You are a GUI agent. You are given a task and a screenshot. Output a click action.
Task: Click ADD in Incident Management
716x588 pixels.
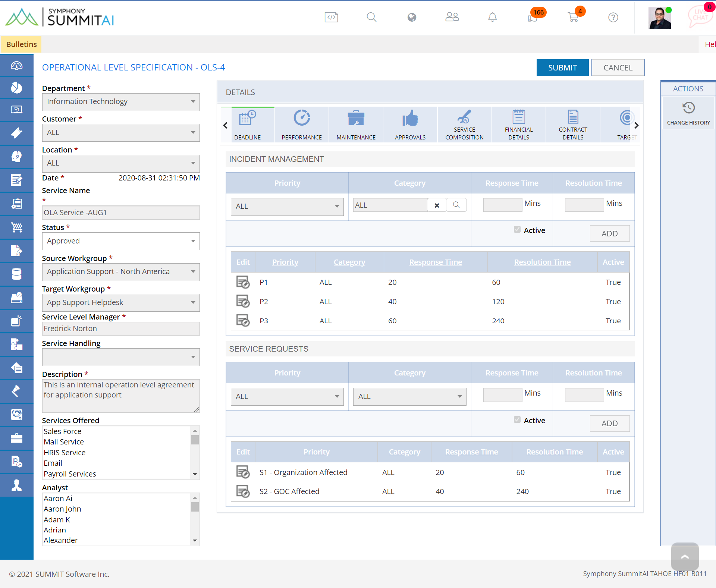click(x=609, y=233)
